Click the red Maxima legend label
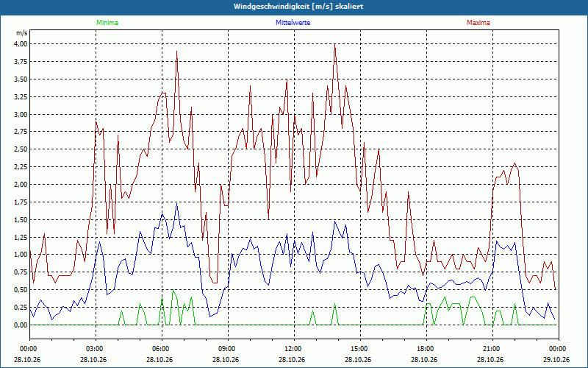Screen dimensions: 588x368 tap(478, 23)
